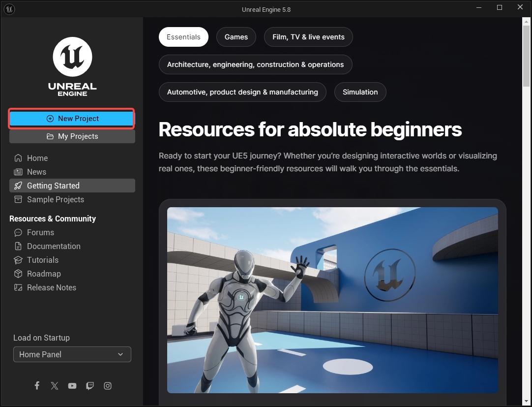The width and height of the screenshot is (532, 407).
Task: Click the Documentation page icon
Action: pos(18,246)
